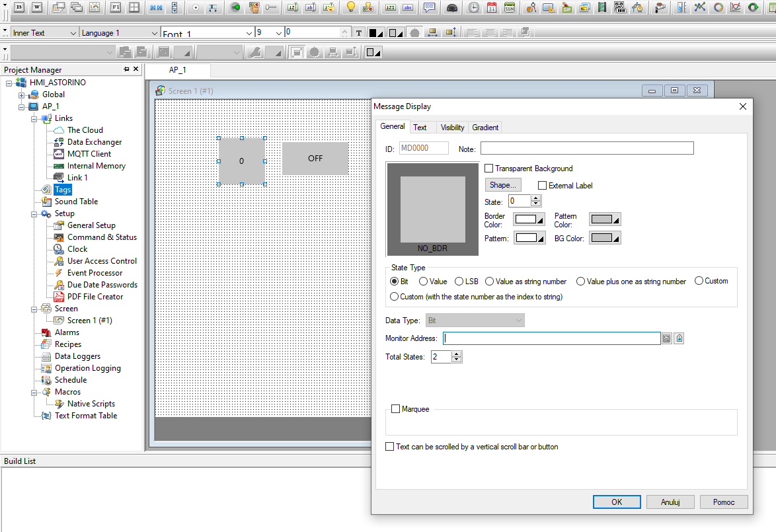The height and width of the screenshot is (532, 776).
Task: Click tag lock icon beside Monitor Address
Action: tap(679, 338)
